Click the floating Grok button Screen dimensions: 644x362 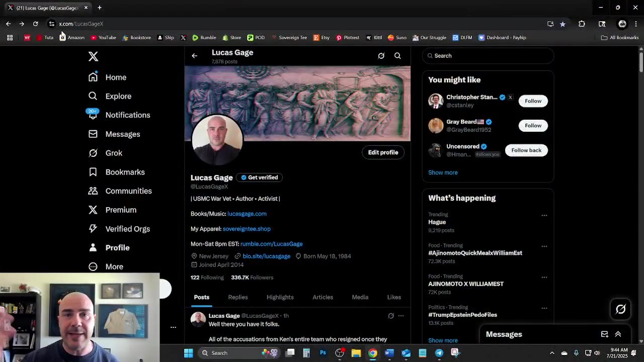tap(620, 309)
